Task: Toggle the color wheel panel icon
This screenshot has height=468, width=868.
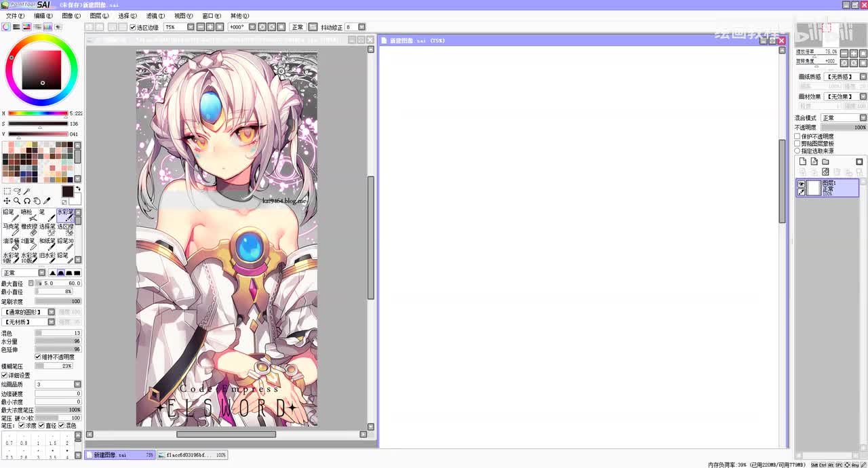Action: pos(6,27)
